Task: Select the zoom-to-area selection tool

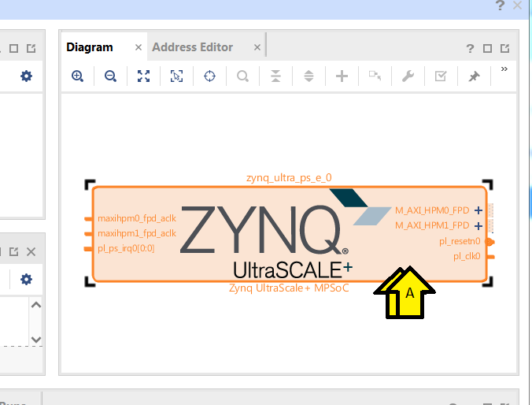Action: tap(176, 76)
